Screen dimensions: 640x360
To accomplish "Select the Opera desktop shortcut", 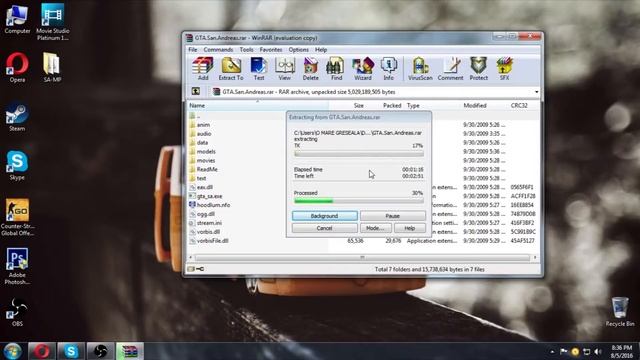I will [x=17, y=67].
